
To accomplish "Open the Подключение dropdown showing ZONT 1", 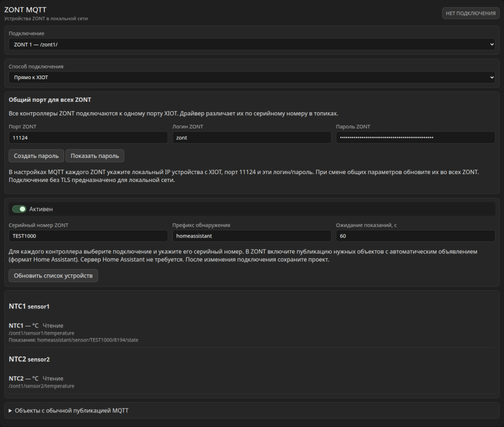I will click(251, 45).
